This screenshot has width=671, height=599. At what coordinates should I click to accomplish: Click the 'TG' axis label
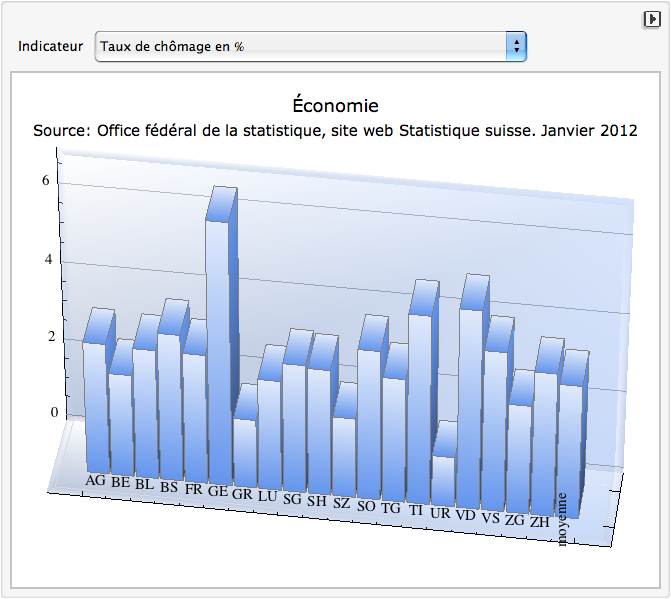[391, 508]
